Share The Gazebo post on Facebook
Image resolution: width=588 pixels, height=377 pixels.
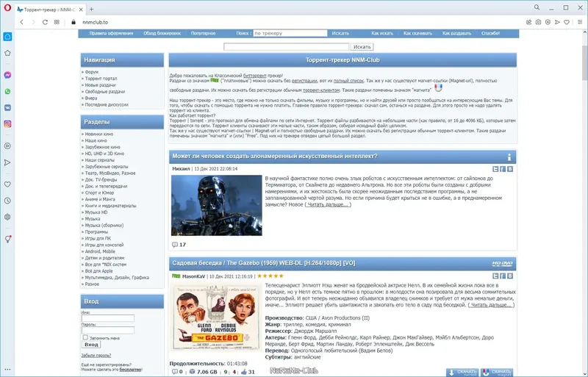point(503,276)
